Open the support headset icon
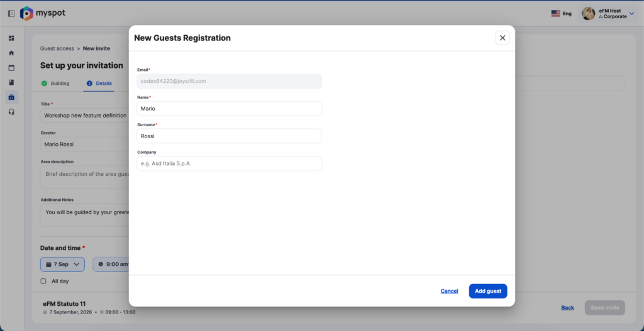 point(11,112)
